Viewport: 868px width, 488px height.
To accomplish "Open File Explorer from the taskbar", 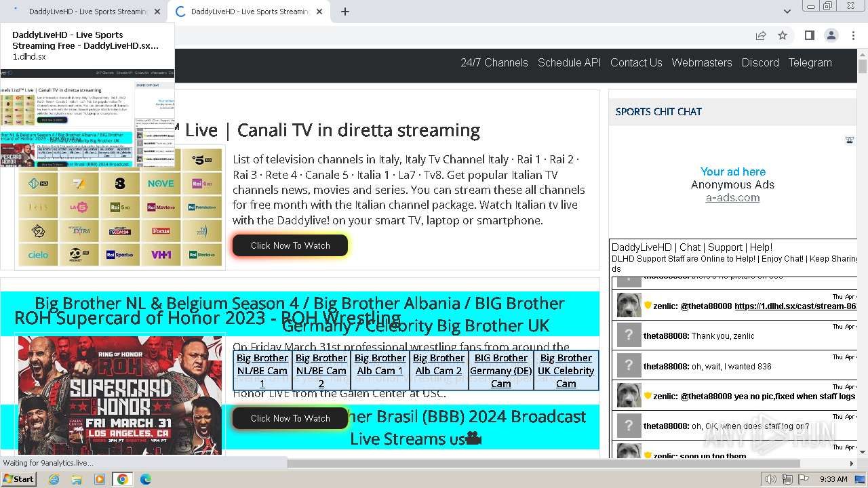I will pos(77,479).
